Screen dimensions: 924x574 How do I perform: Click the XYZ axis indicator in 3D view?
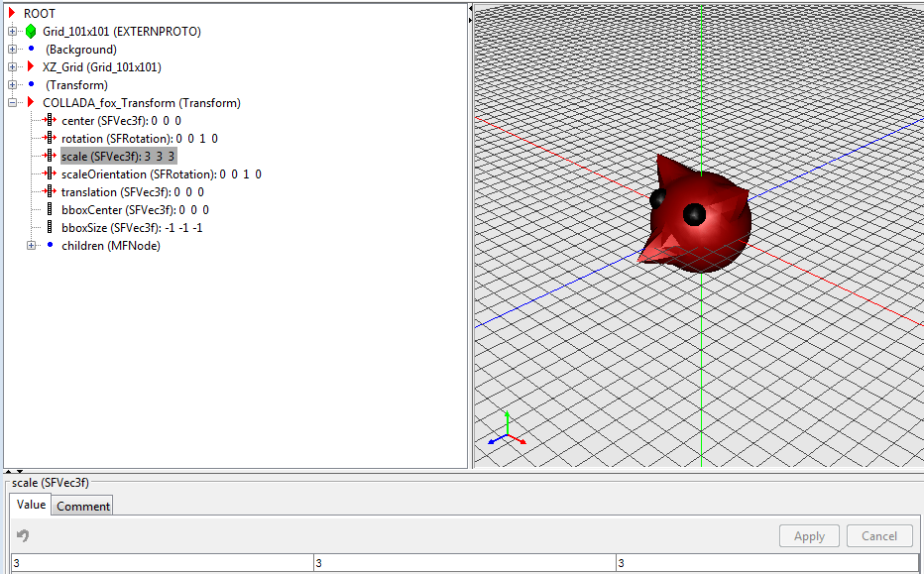[x=507, y=430]
